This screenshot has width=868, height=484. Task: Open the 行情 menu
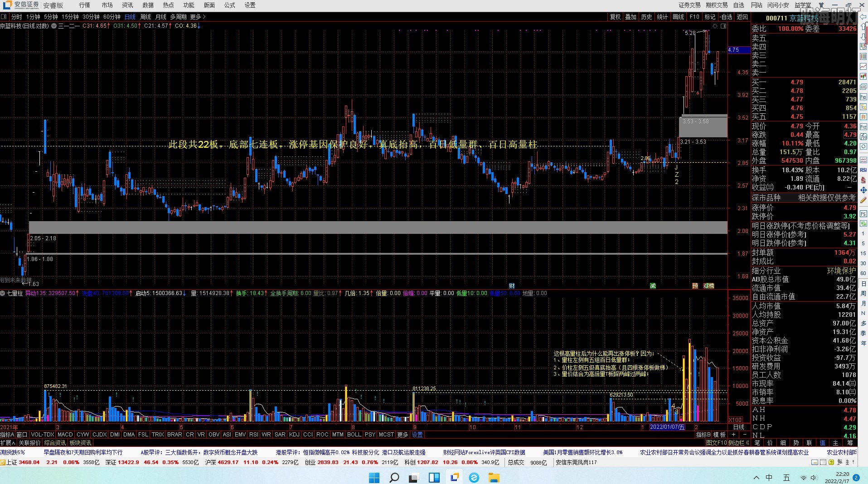[85, 5]
